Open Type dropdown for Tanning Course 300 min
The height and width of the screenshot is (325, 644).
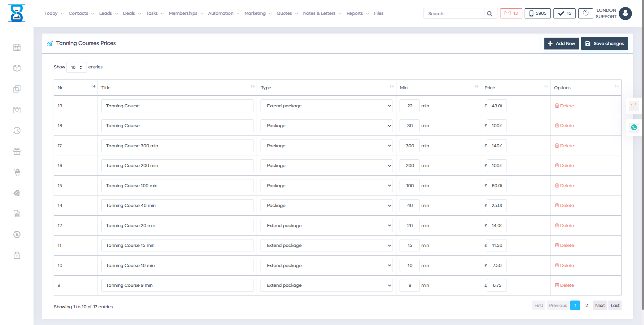point(326,146)
